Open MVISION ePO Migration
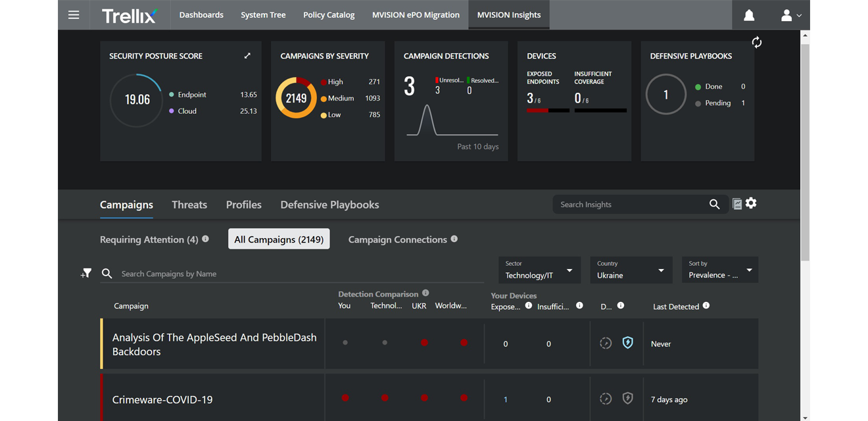The width and height of the screenshot is (868, 421). pyautogui.click(x=416, y=15)
